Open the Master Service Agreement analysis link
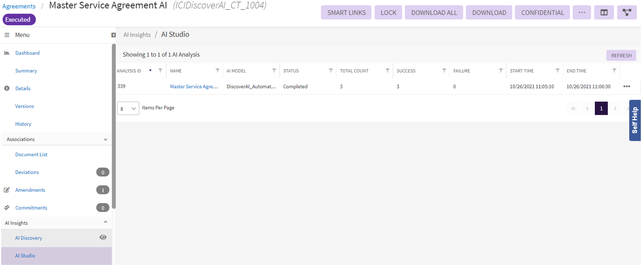The image size is (644, 265). 194,86
